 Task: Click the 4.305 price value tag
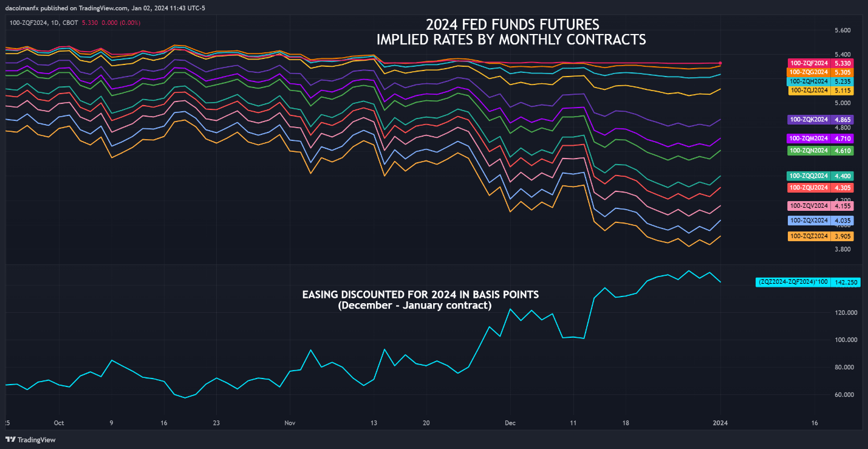(843, 188)
